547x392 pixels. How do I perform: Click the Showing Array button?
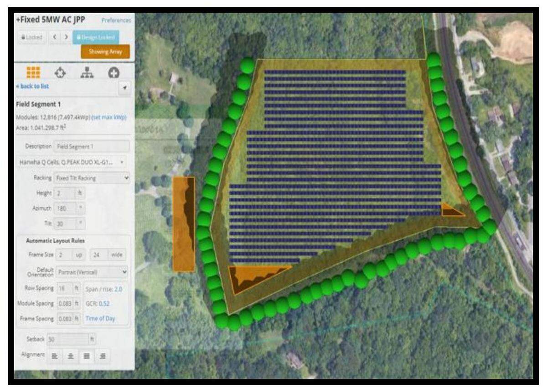pyautogui.click(x=105, y=52)
